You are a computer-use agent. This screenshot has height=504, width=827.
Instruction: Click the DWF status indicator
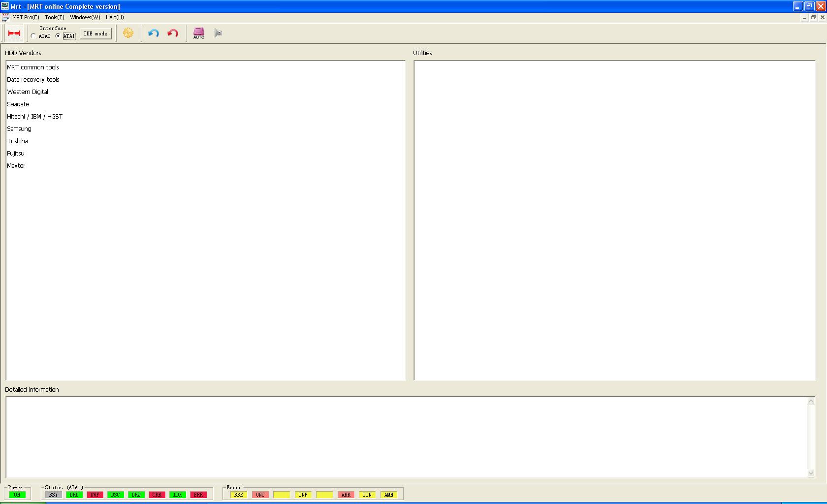(x=95, y=495)
